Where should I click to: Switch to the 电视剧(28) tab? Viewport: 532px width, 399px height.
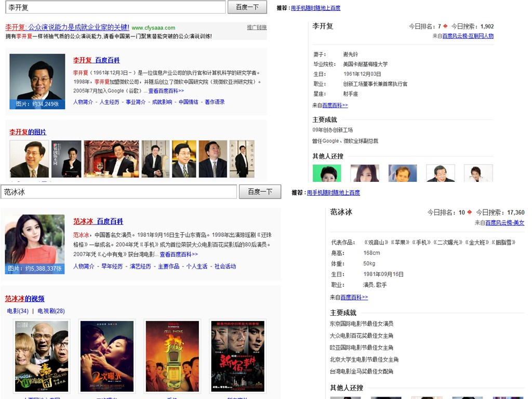51,311
